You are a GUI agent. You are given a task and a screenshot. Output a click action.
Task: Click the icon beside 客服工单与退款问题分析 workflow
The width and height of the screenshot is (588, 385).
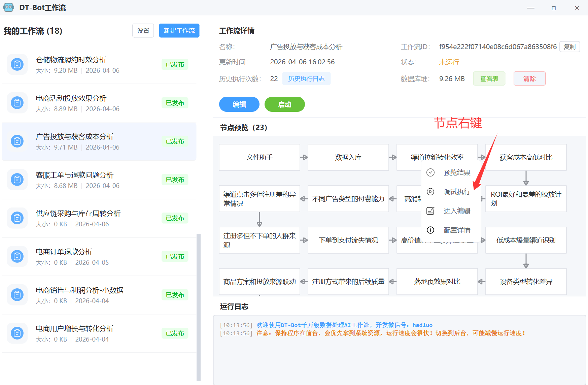point(17,180)
